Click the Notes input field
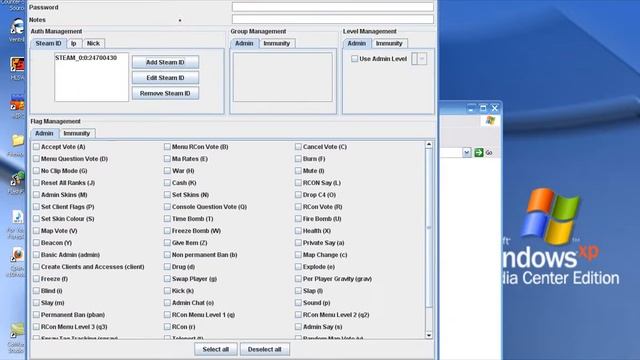Image resolution: width=640 pixels, height=360 pixels. click(333, 19)
